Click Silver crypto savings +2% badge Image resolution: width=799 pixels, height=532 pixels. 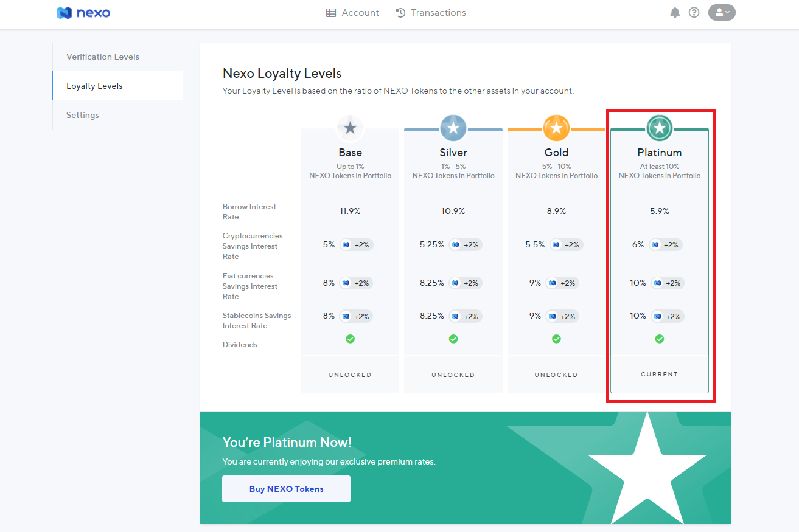point(466,245)
